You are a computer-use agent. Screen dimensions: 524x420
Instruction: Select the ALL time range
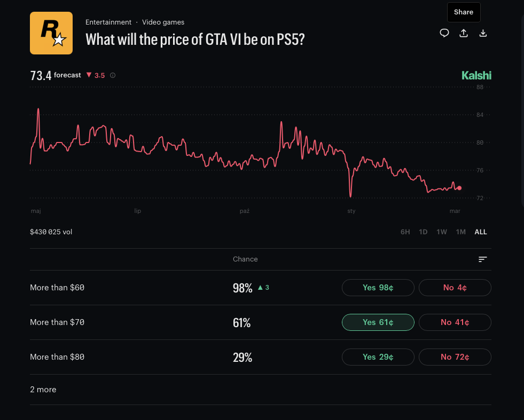tap(480, 232)
